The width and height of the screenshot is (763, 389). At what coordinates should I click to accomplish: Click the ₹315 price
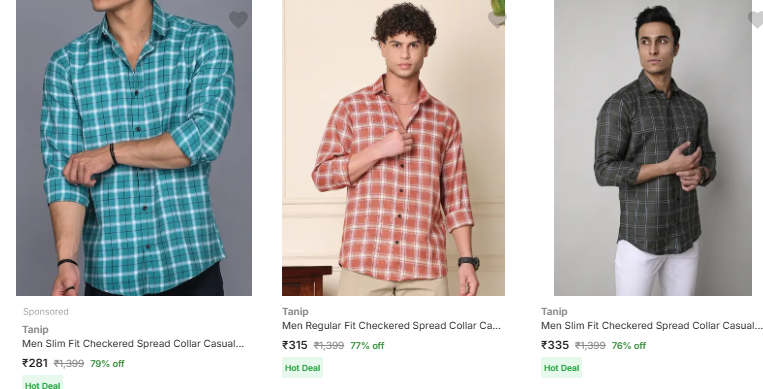pos(295,345)
